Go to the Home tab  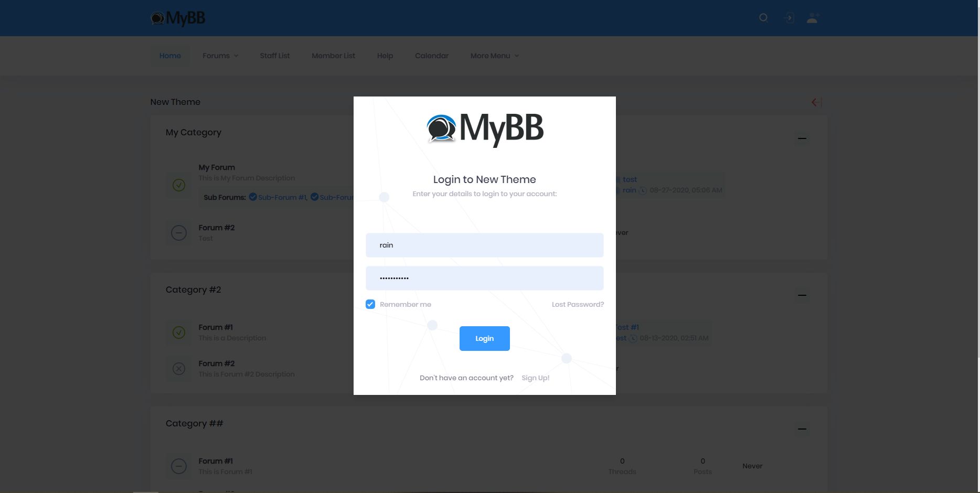170,56
